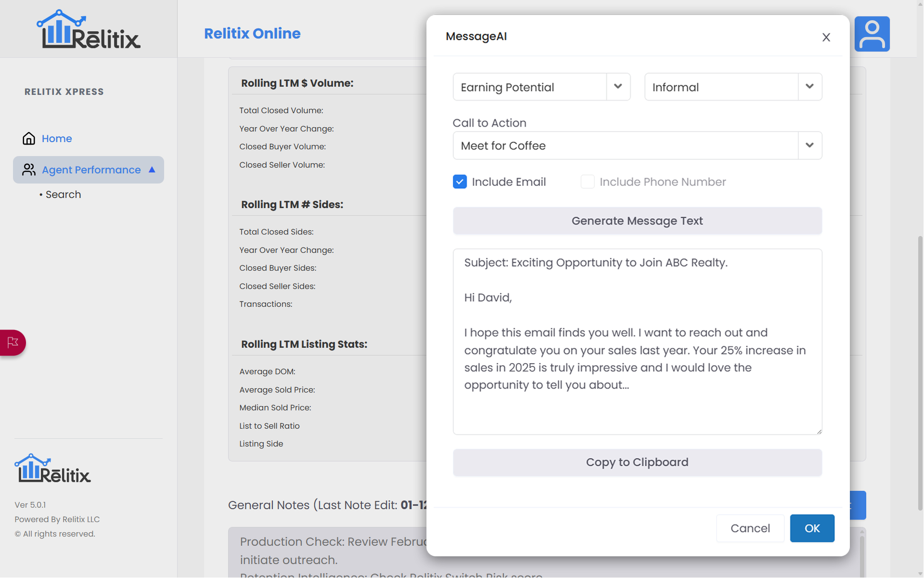The width and height of the screenshot is (924, 578).
Task: Click the Relitix logo in the sidebar header
Action: point(89,30)
